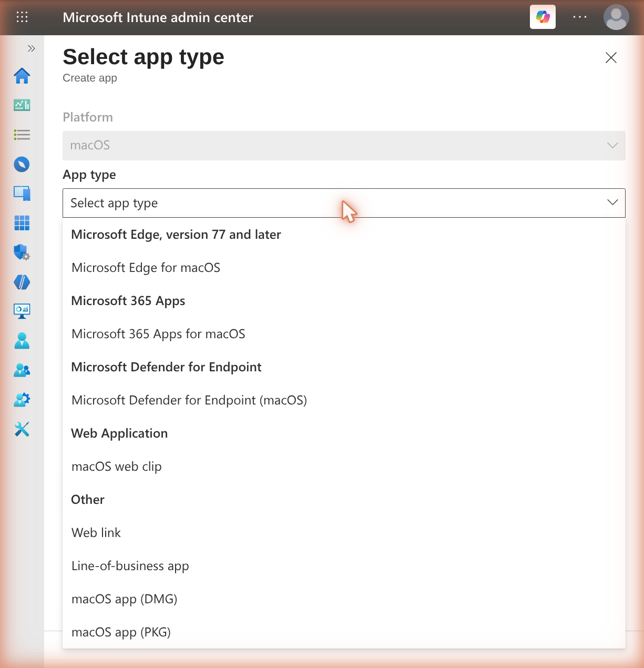The width and height of the screenshot is (644, 668).
Task: Choose macOS app (PKG) option
Action: 344,632
